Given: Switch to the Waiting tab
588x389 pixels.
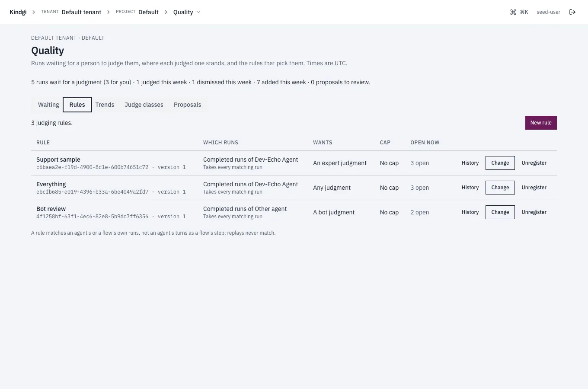Looking at the screenshot, I should [48, 105].
